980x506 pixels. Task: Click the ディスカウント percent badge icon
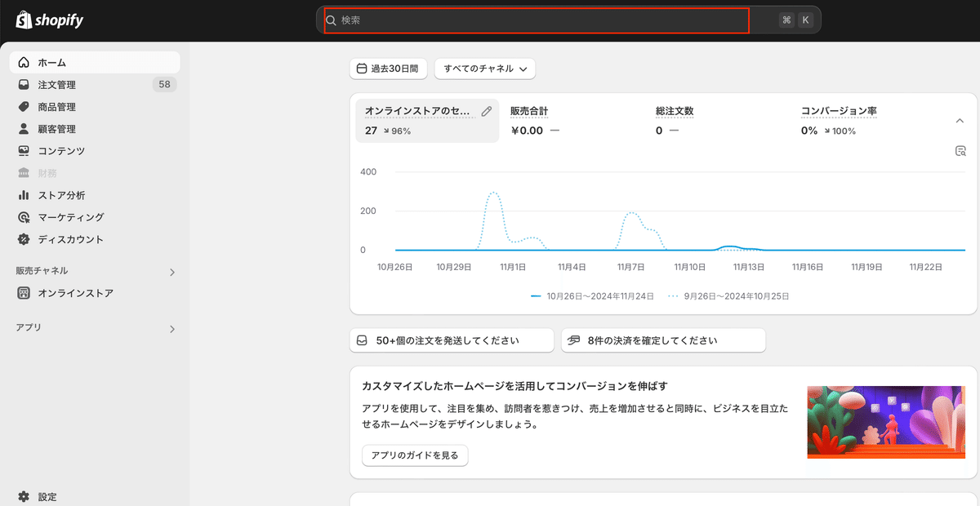coord(24,239)
